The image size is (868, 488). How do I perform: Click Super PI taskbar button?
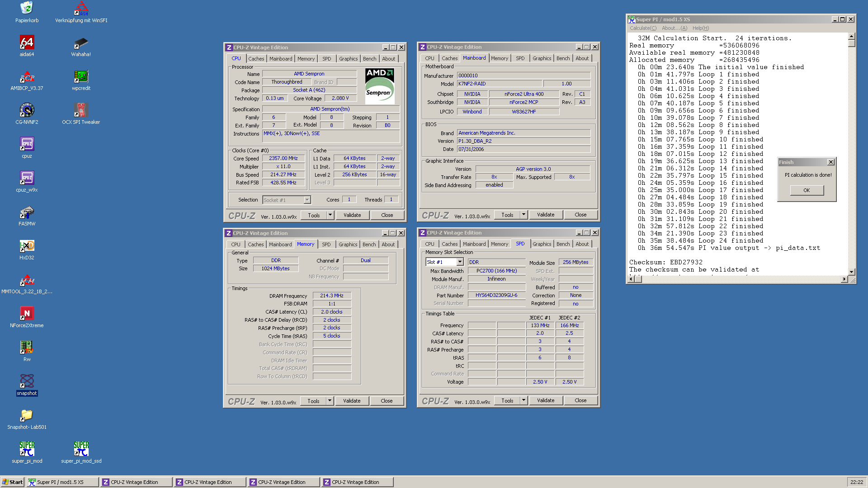62,482
